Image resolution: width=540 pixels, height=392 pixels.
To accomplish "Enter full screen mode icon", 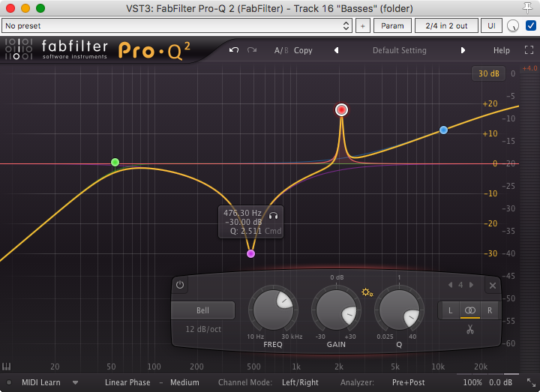I will tap(529, 50).
